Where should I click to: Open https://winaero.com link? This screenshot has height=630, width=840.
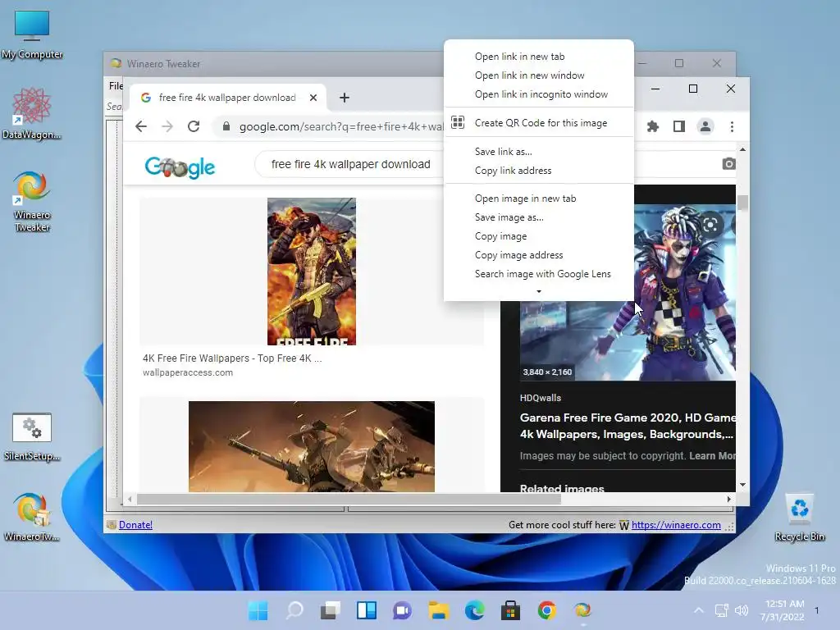(676, 525)
